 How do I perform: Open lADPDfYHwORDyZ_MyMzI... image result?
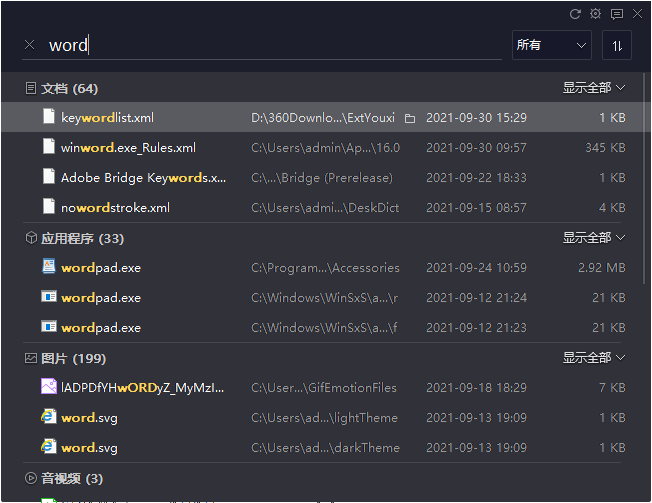pyautogui.click(x=143, y=387)
